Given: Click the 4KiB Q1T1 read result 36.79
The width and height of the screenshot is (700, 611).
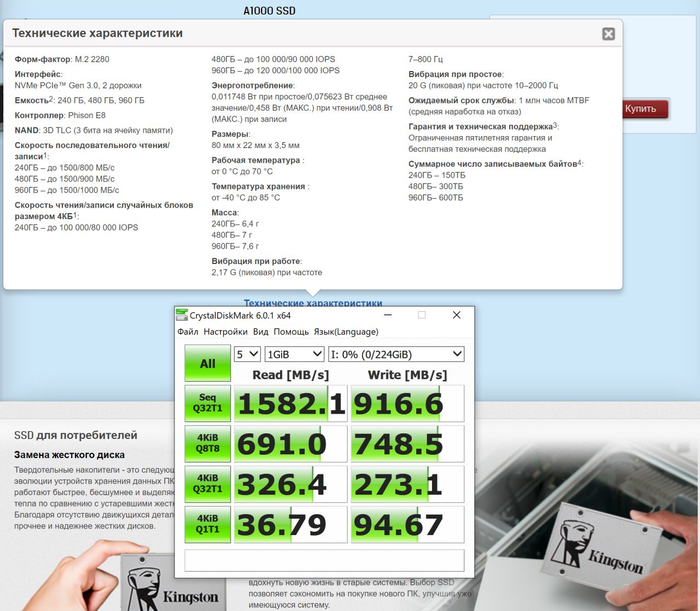Looking at the screenshot, I should click(290, 524).
